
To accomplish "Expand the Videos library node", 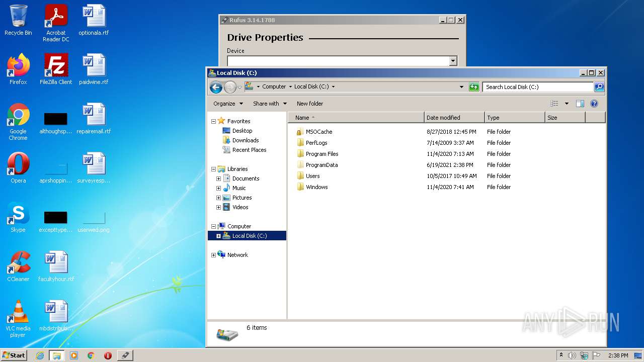I will [x=218, y=207].
